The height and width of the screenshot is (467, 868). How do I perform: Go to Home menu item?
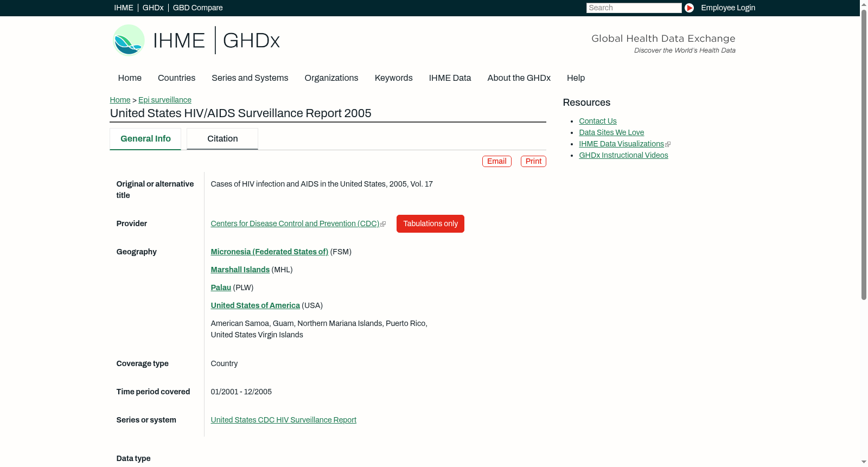130,78
